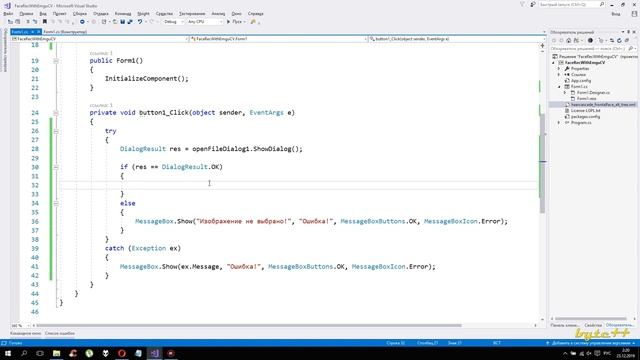The height and width of the screenshot is (360, 640).
Task: Select Form1.resx in Solution Explorer
Action: 586,98
